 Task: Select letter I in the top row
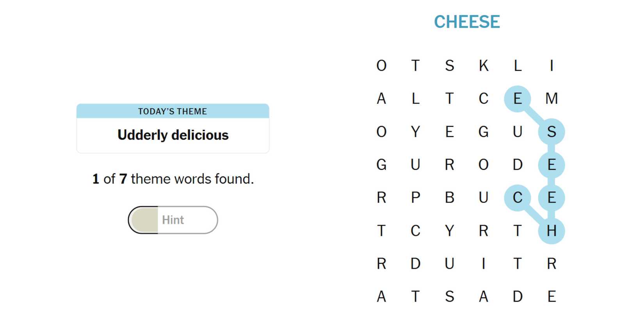(x=551, y=66)
